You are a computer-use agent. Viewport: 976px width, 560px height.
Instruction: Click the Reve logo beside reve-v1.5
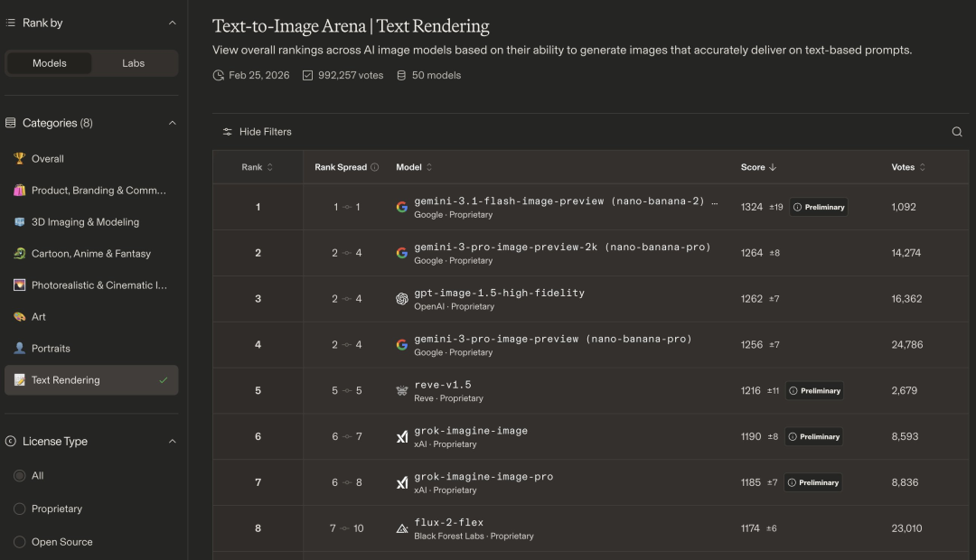click(402, 391)
